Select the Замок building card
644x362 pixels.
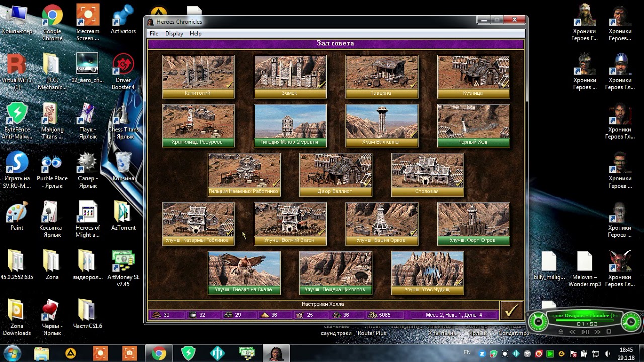pos(290,76)
